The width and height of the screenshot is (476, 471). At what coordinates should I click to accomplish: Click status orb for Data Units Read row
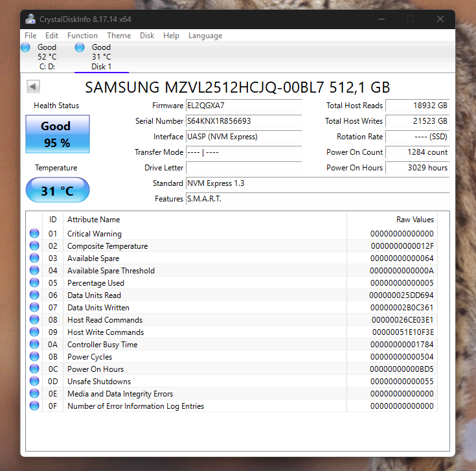click(34, 295)
